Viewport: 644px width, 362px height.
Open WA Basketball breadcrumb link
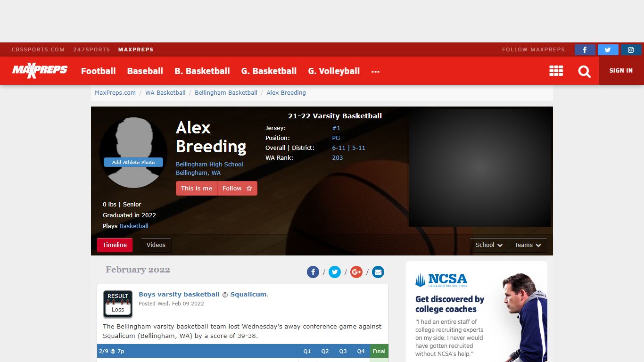(165, 93)
